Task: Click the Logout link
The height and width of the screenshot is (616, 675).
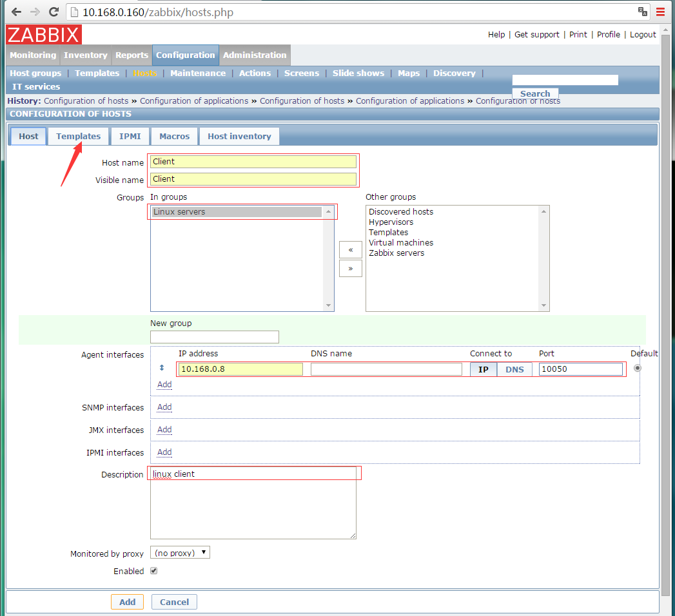Action: [x=643, y=34]
